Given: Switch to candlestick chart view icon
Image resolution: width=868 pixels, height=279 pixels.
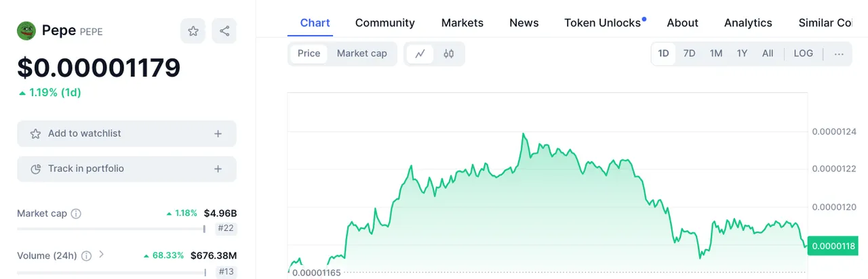Looking at the screenshot, I should (448, 53).
